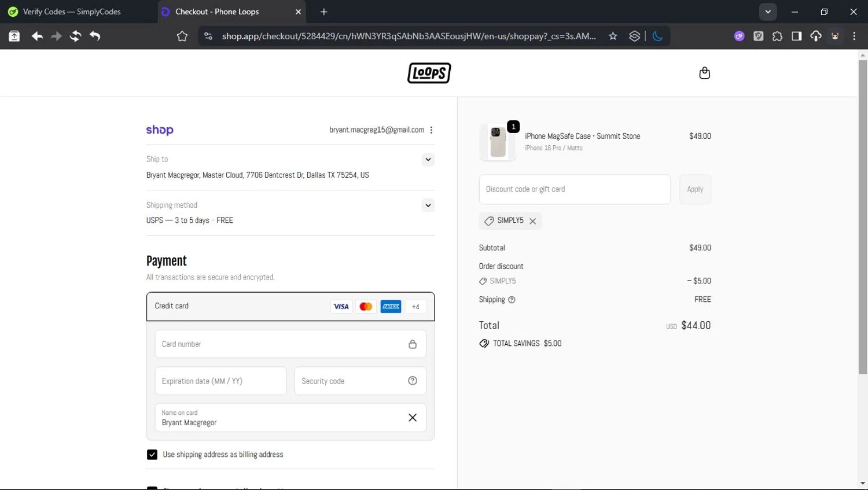Image resolution: width=868 pixels, height=490 pixels.
Task: Close the Checkout - Phone Loops tab
Action: (298, 12)
